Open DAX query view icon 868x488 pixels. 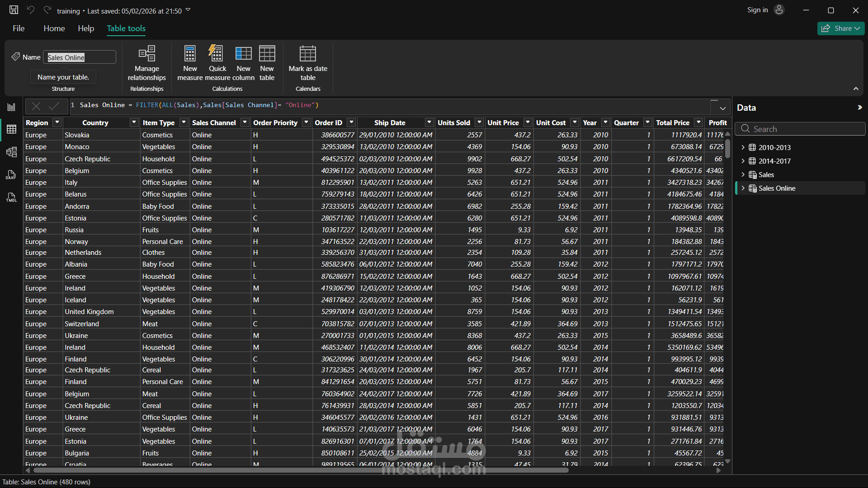(11, 175)
